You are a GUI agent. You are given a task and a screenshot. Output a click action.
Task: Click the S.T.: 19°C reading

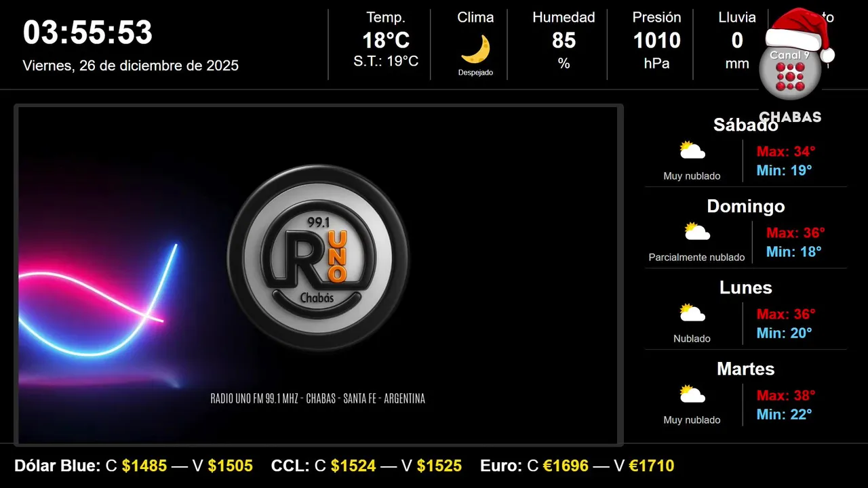click(386, 62)
